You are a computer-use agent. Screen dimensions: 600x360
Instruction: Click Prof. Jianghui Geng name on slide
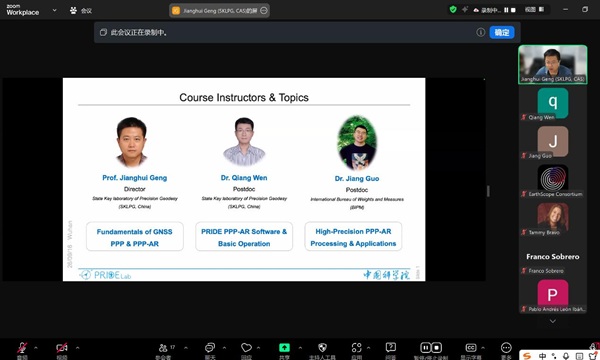pyautogui.click(x=134, y=178)
